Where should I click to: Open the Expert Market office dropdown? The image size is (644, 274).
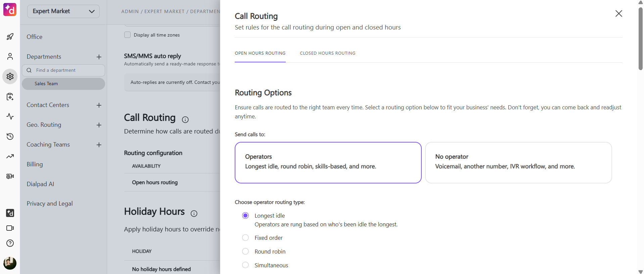tap(63, 11)
